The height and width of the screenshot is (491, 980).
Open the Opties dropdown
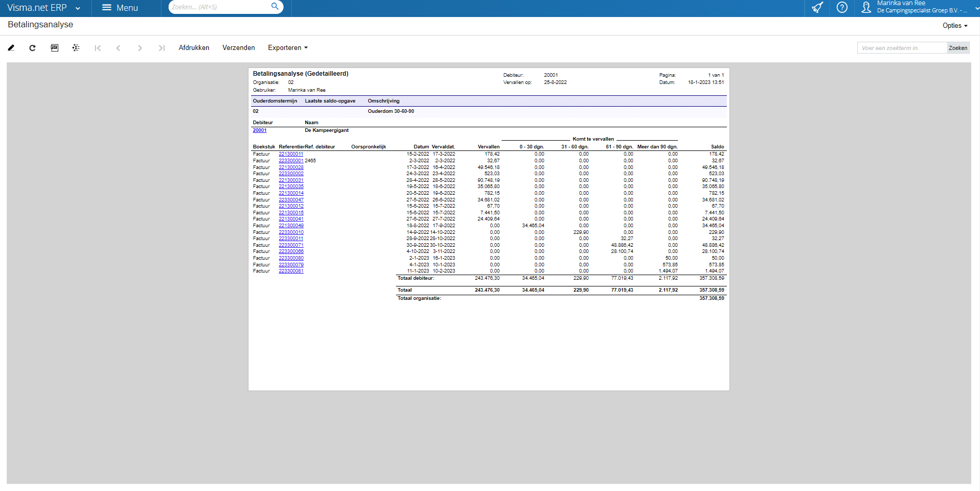point(955,26)
